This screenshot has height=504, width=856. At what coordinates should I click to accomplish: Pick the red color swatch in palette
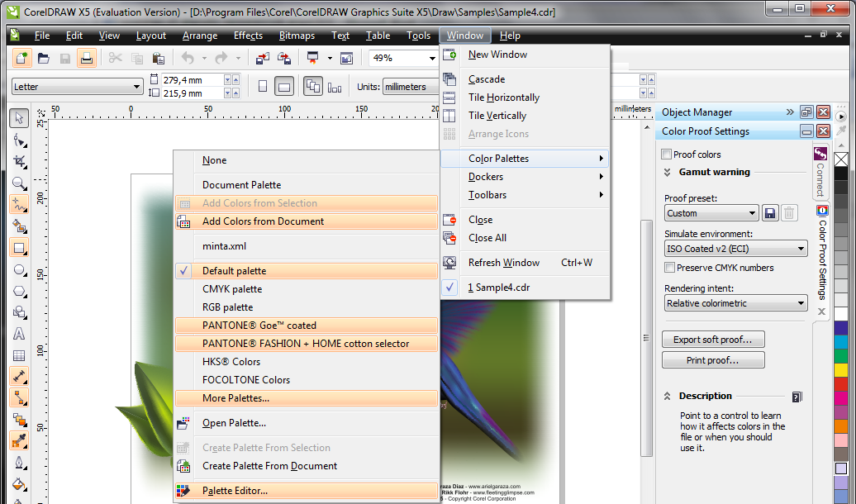click(841, 384)
